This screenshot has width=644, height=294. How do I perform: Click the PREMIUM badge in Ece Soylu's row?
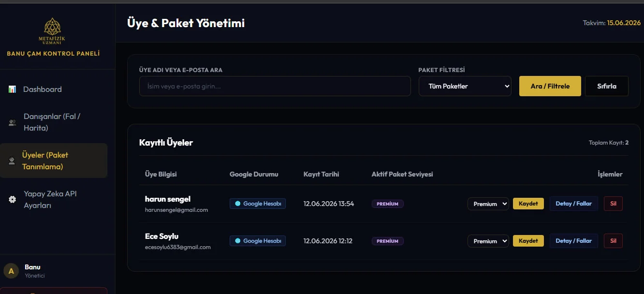pyautogui.click(x=388, y=241)
